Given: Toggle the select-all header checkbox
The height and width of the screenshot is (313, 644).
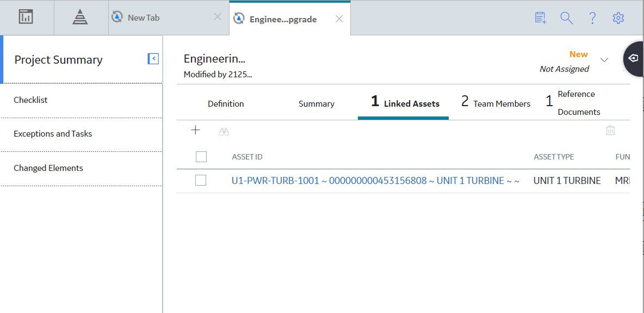Looking at the screenshot, I should coord(201,157).
